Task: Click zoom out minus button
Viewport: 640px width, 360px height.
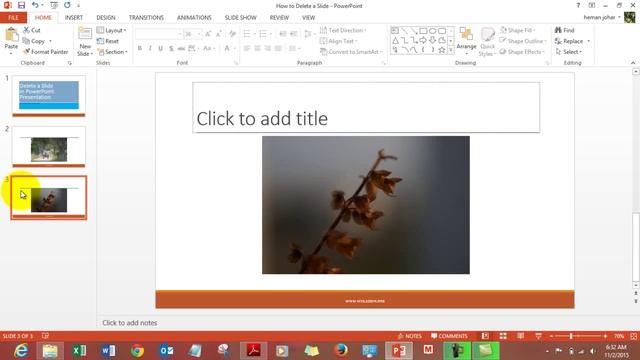Action: 551,336
